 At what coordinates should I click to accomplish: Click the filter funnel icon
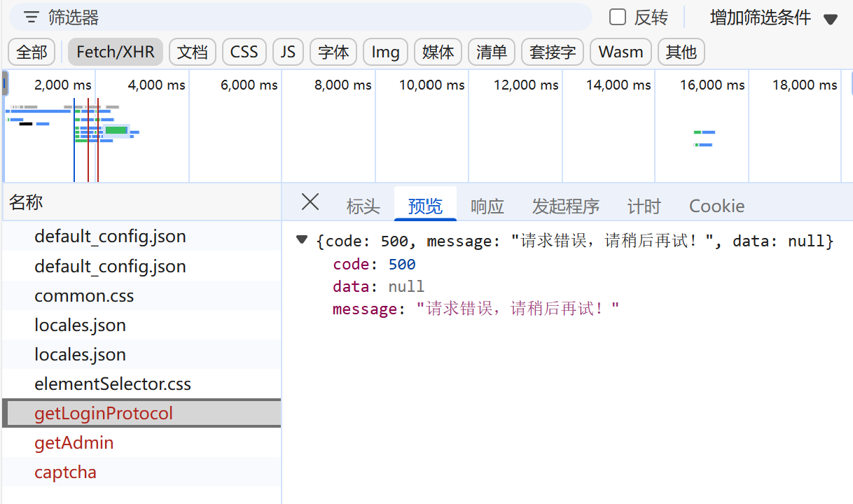click(31, 17)
